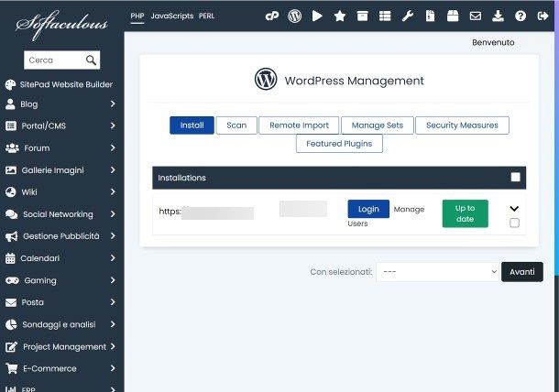Expand the Calendari category arrow
Screen dimensions: 559x392
click(113, 257)
